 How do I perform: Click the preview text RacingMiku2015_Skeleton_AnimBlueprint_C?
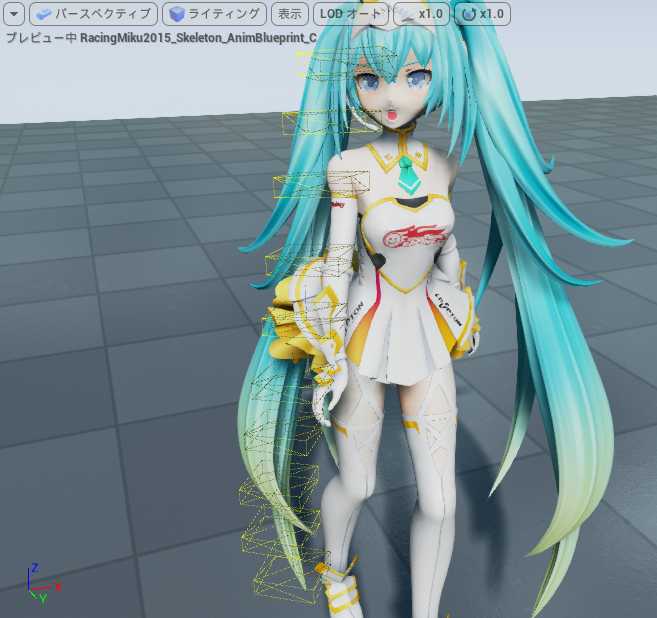click(x=198, y=38)
